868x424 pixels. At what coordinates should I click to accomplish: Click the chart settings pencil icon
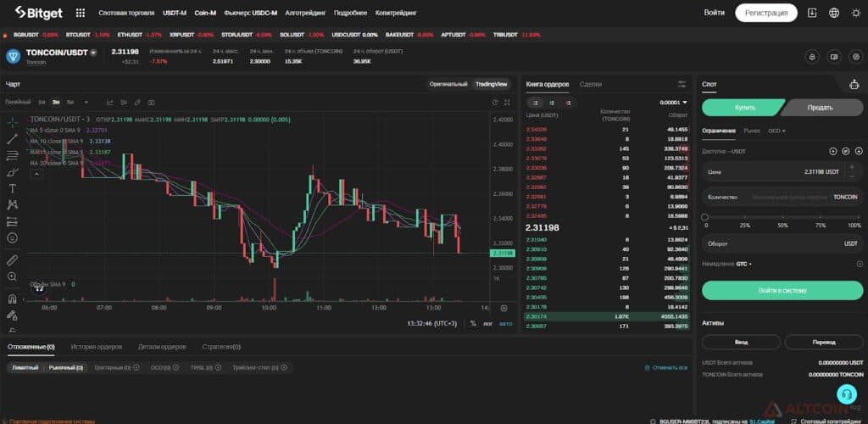point(137,103)
